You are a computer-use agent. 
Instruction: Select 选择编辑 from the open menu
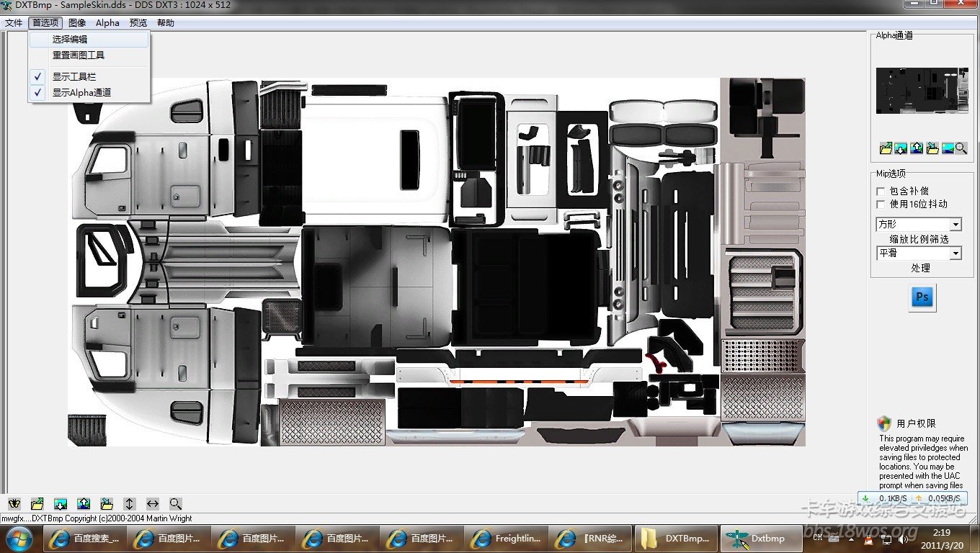click(70, 40)
